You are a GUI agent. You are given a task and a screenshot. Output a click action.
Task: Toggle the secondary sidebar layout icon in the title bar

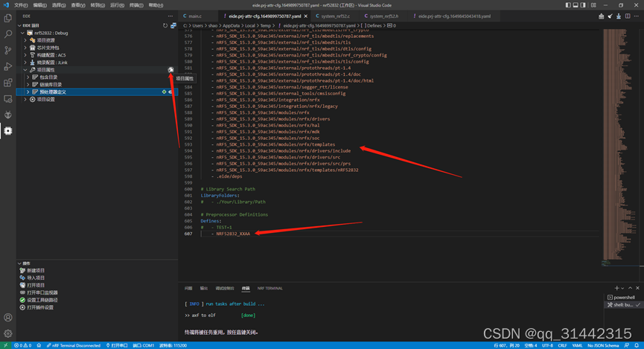pyautogui.click(x=583, y=5)
